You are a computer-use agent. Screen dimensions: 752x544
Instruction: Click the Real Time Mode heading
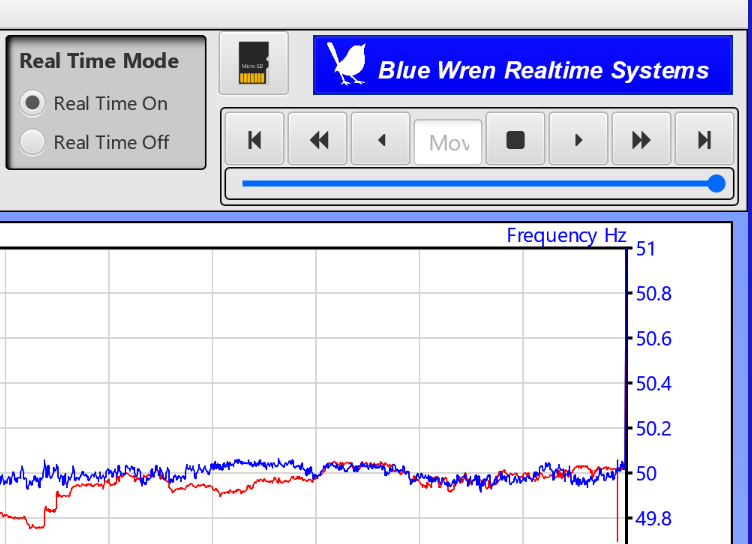(x=99, y=61)
